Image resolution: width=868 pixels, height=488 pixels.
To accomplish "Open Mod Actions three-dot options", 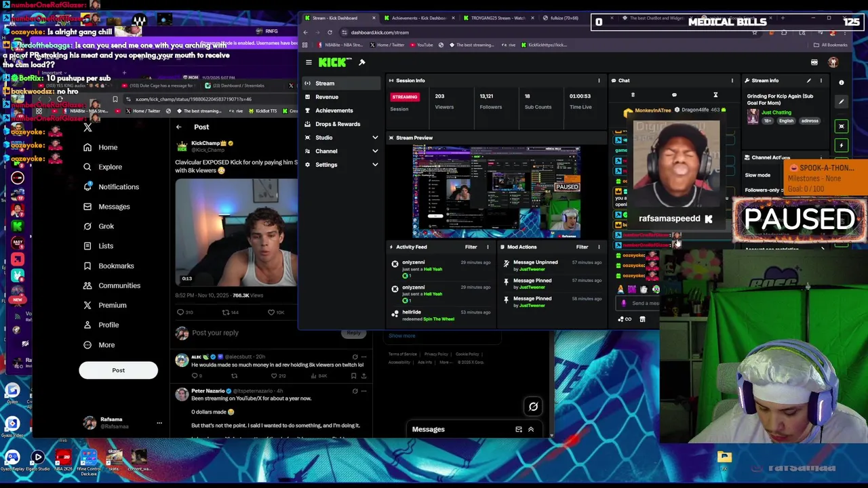I will 599,247.
